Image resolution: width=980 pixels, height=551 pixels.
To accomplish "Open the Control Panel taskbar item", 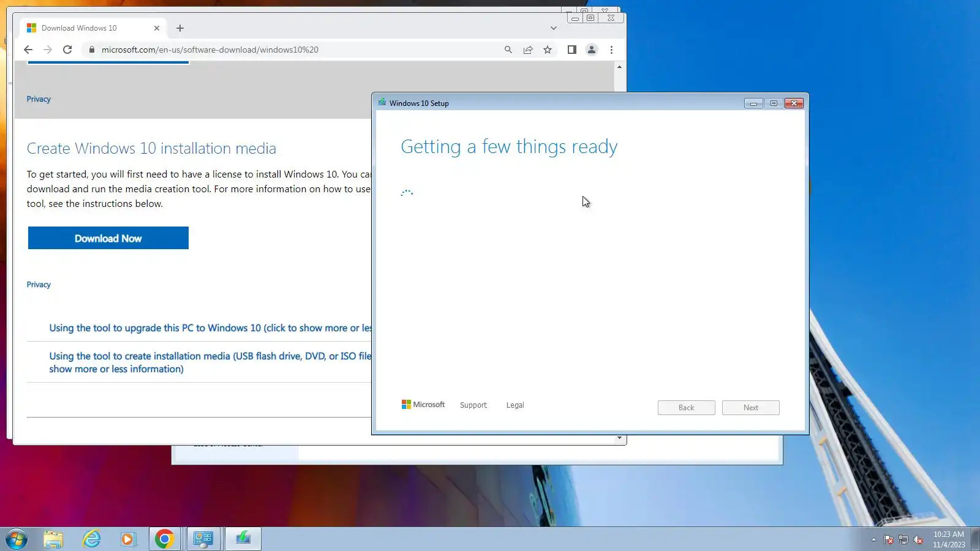I will 203,539.
